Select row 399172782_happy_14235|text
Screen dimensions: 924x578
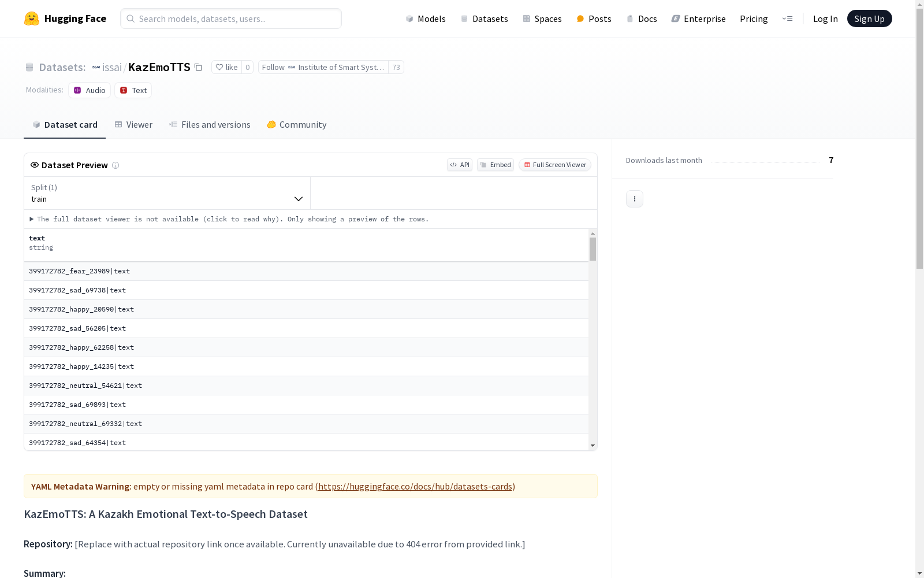(306, 366)
